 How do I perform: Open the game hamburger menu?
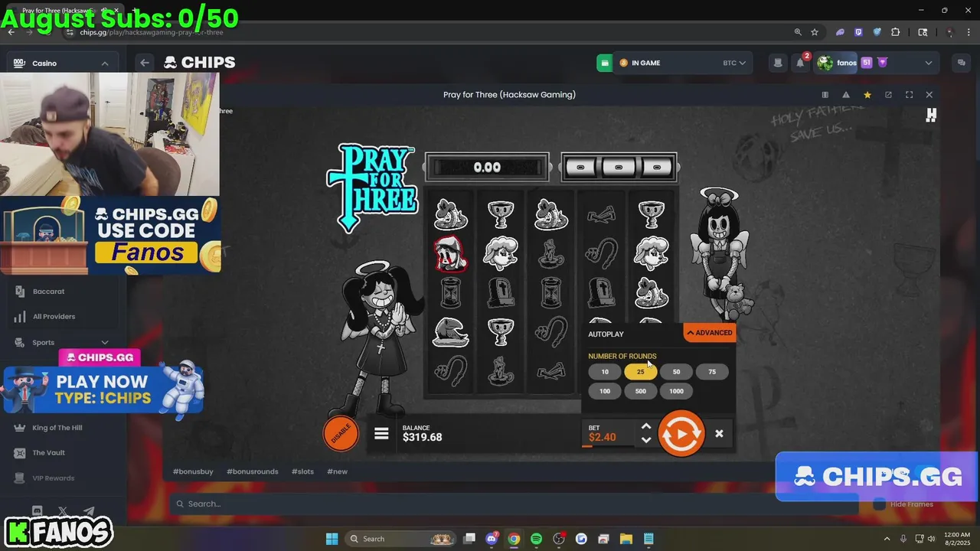[x=381, y=434]
